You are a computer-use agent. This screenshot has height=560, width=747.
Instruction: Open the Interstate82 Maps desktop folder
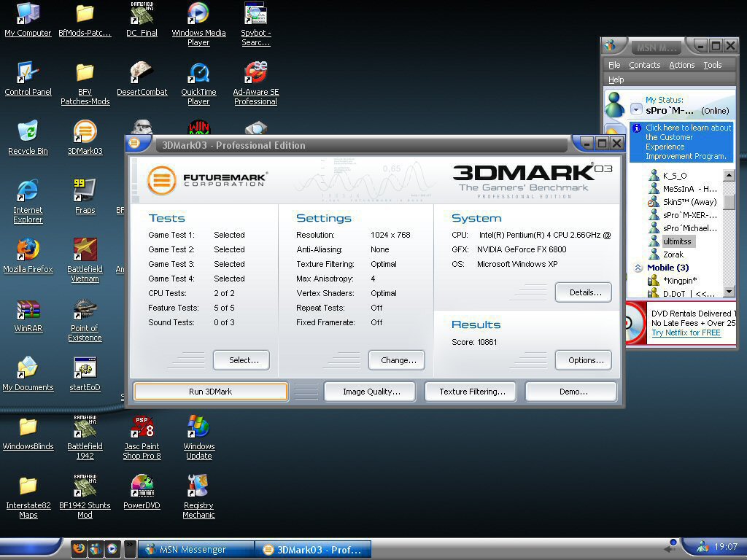point(28,497)
